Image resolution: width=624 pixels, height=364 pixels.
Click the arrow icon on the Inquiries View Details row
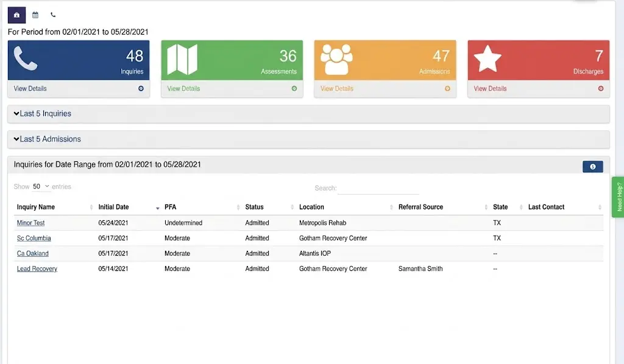point(141,89)
